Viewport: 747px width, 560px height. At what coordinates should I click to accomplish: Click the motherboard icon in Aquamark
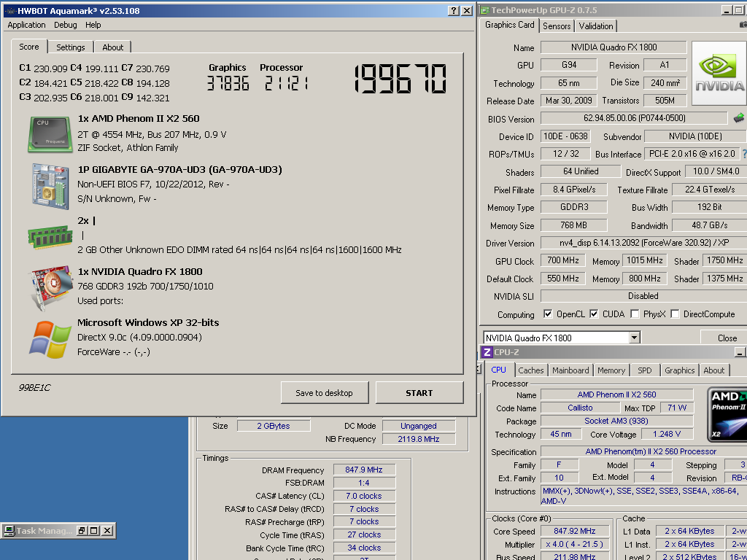click(50, 186)
